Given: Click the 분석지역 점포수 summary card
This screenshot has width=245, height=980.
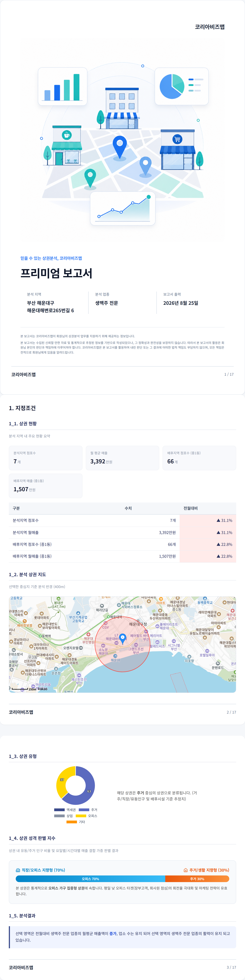Looking at the screenshot, I should click(46, 458).
